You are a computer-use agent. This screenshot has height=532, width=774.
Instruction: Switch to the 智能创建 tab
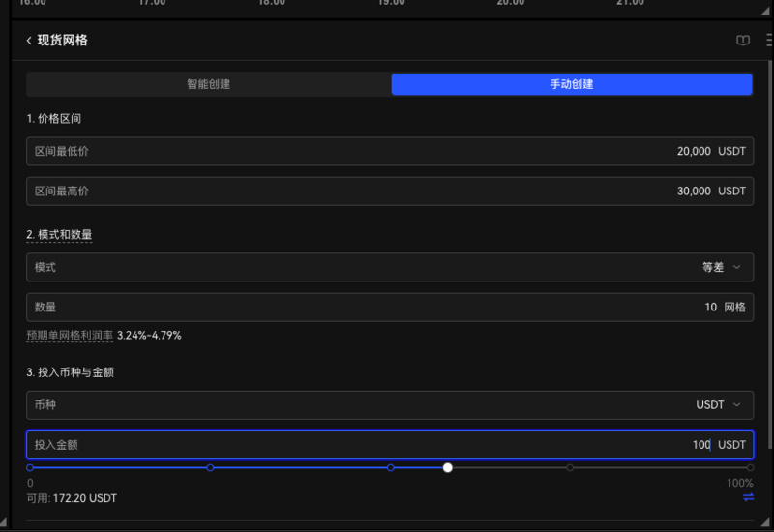pyautogui.click(x=208, y=84)
